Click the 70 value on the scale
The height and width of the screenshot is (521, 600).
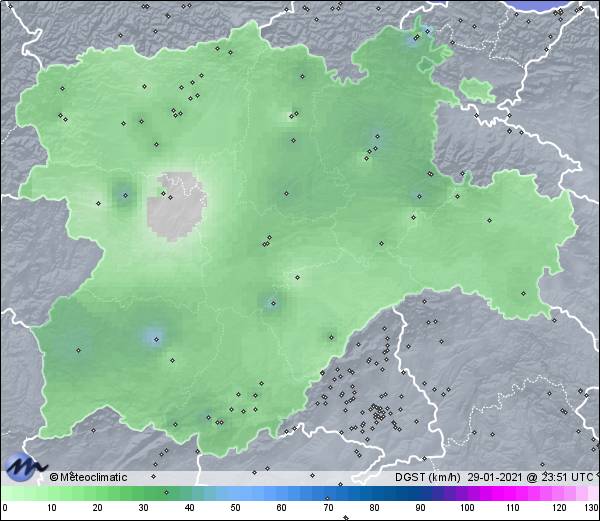point(328,508)
